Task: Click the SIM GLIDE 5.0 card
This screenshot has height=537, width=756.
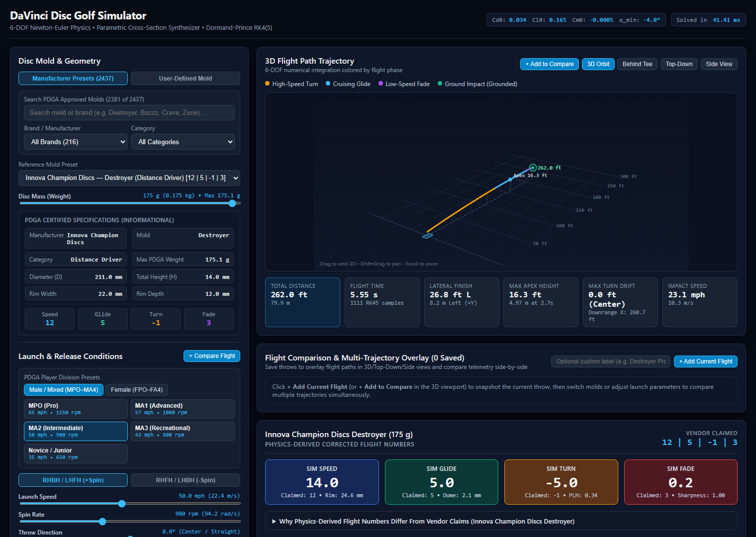Action: [x=441, y=482]
